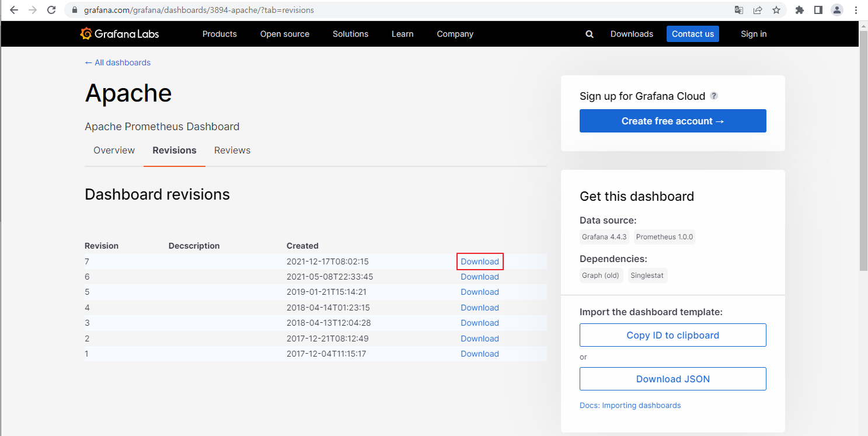Open the site search magnifier icon
Image resolution: width=868 pixels, height=436 pixels.
click(x=590, y=34)
